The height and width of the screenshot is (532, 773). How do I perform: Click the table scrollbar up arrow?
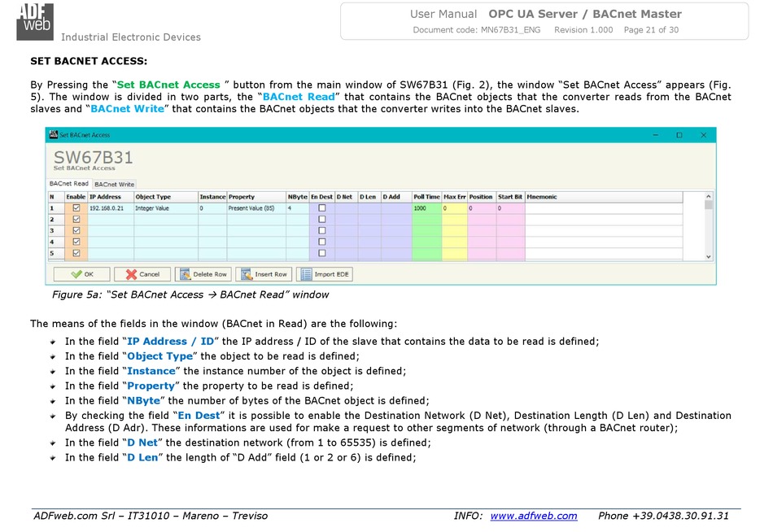(709, 196)
